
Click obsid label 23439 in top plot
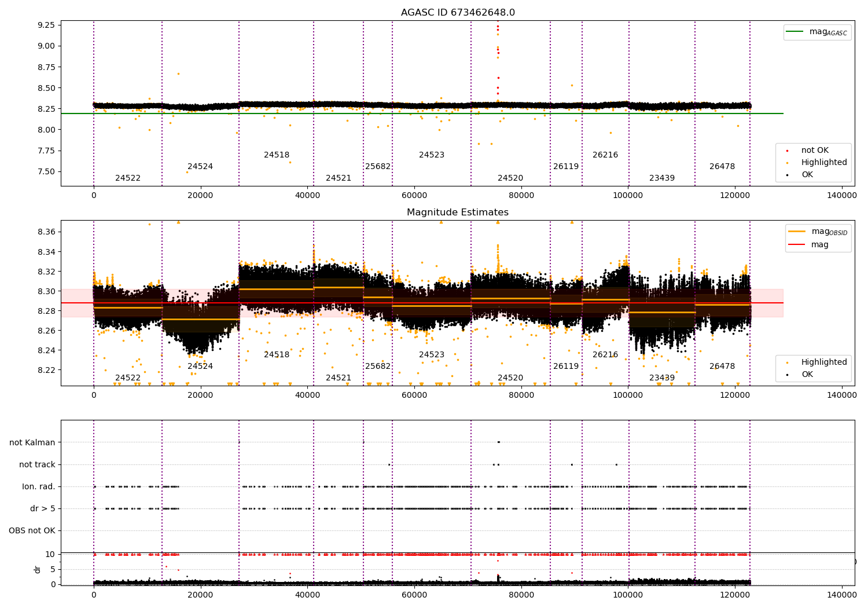tap(662, 178)
